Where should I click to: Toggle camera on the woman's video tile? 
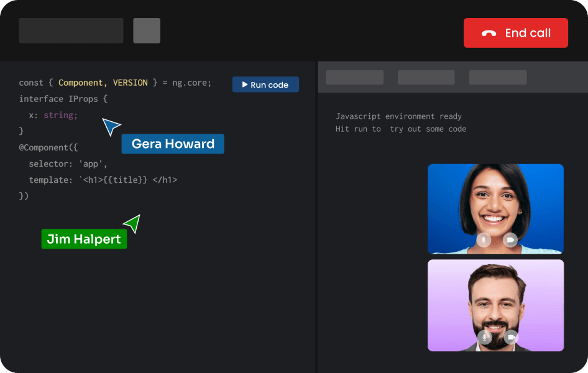(510, 239)
